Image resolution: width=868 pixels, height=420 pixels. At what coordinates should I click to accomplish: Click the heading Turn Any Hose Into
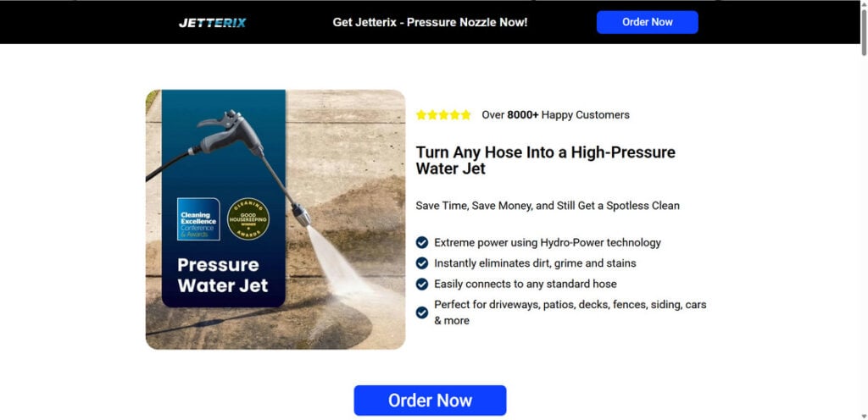[x=545, y=160]
